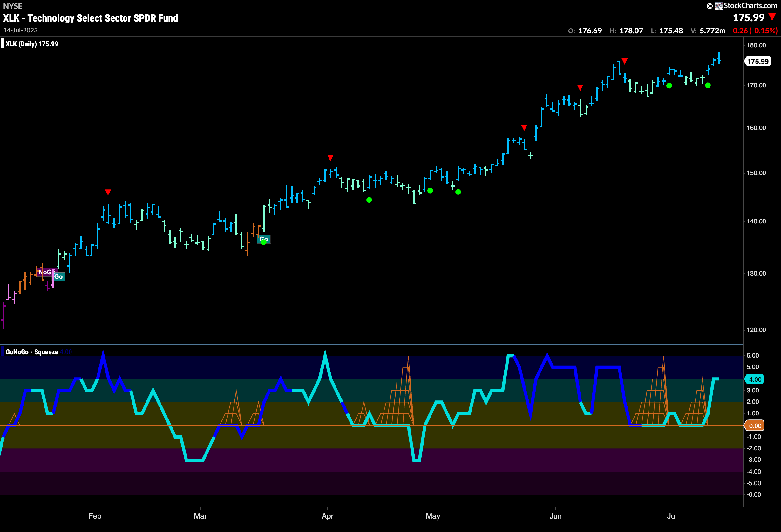Click the volume value 5.772m
The height and width of the screenshot is (532, 781).
point(712,31)
